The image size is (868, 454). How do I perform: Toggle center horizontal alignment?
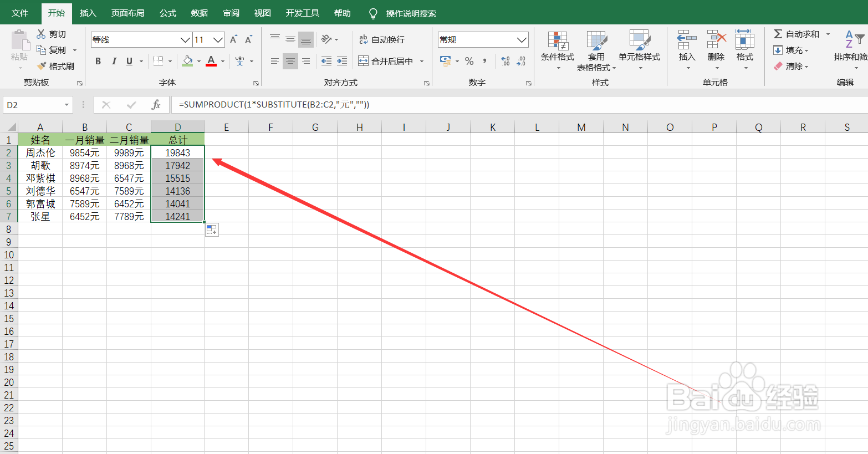tap(290, 61)
